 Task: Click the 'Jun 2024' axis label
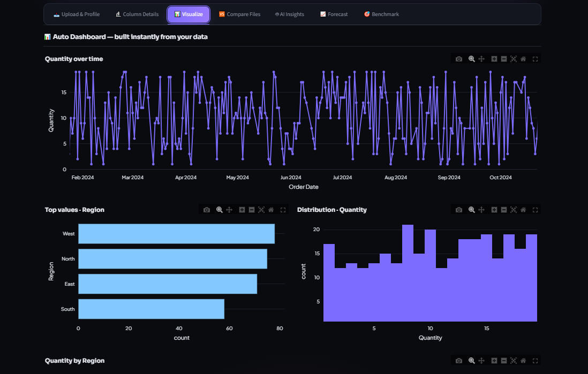point(291,178)
